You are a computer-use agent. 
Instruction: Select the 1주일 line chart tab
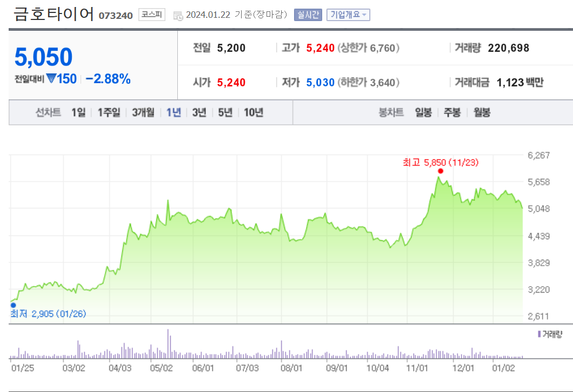click(x=109, y=112)
